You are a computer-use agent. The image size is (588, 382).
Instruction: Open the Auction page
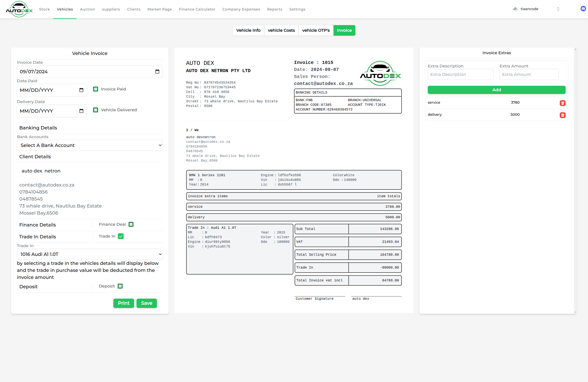pyautogui.click(x=87, y=9)
